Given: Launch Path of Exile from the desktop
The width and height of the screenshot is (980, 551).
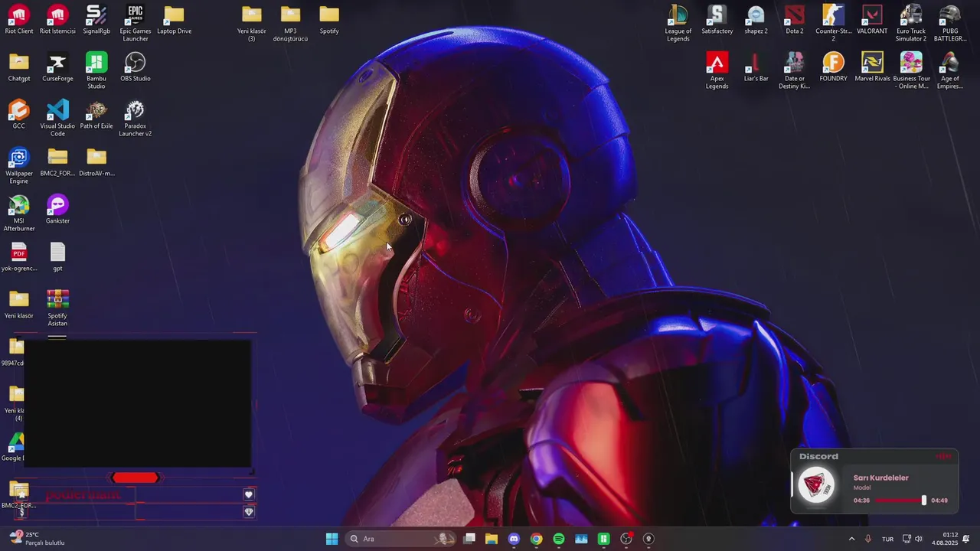Looking at the screenshot, I should click(x=96, y=115).
